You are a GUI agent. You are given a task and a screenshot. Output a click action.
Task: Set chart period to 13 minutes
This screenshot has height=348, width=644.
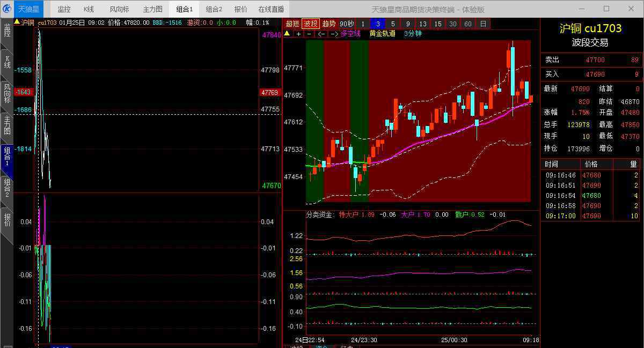point(423,24)
